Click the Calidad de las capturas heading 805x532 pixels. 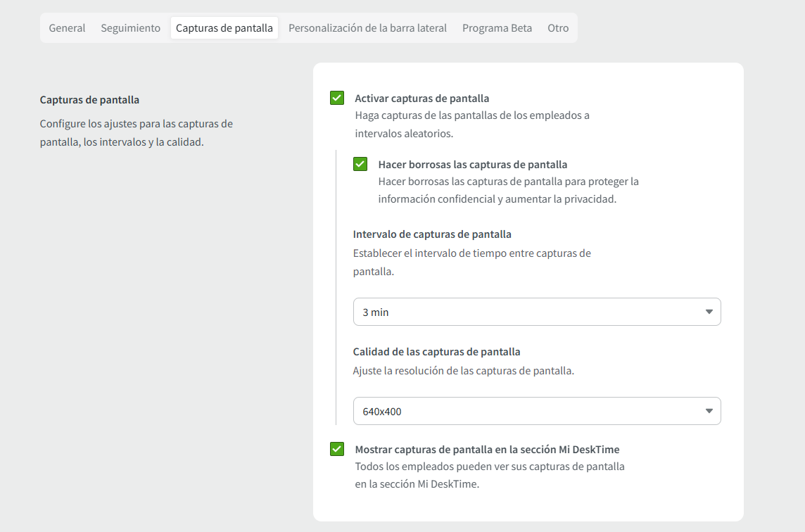coord(436,352)
